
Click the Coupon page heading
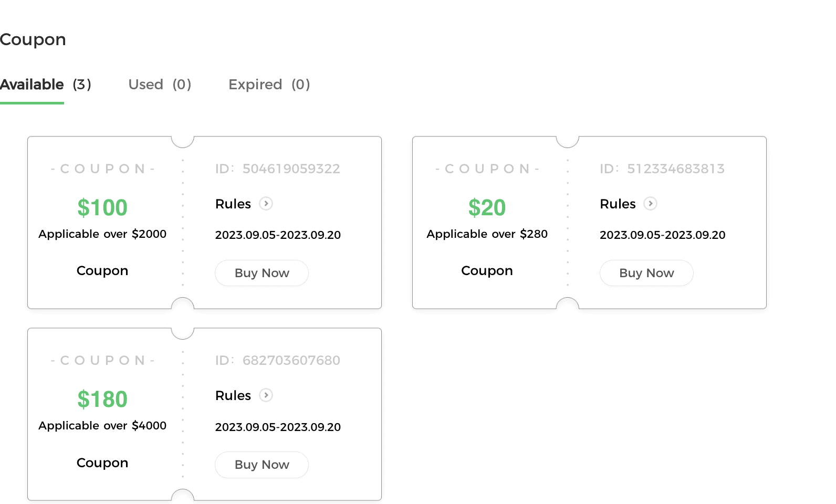click(x=33, y=39)
